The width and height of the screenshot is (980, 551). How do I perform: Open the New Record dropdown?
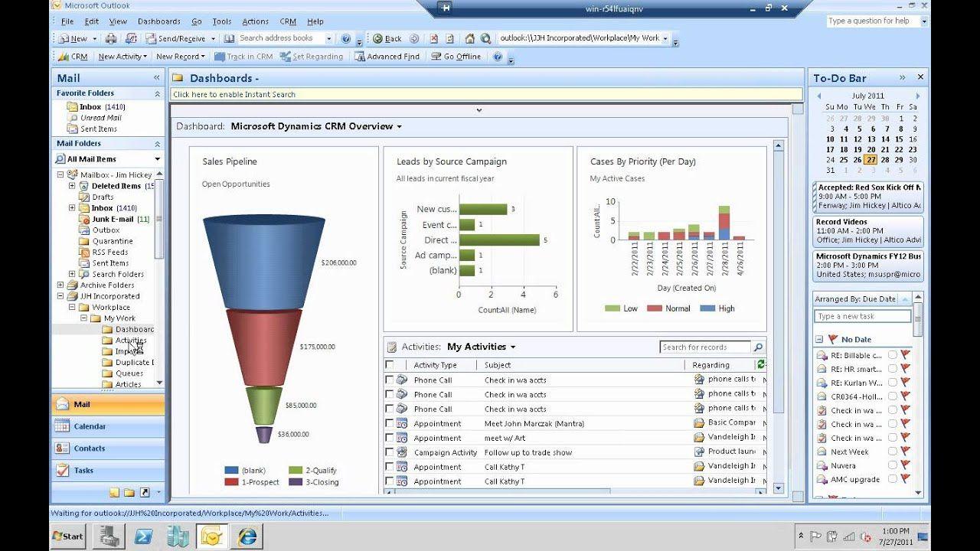[180, 57]
